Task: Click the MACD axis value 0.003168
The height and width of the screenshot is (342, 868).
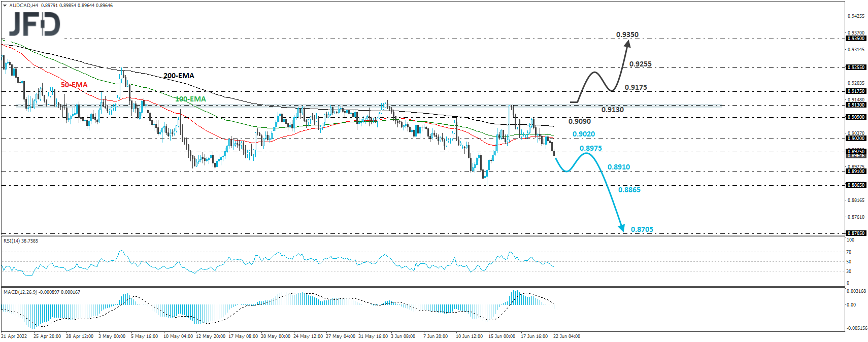Action: tap(856, 291)
